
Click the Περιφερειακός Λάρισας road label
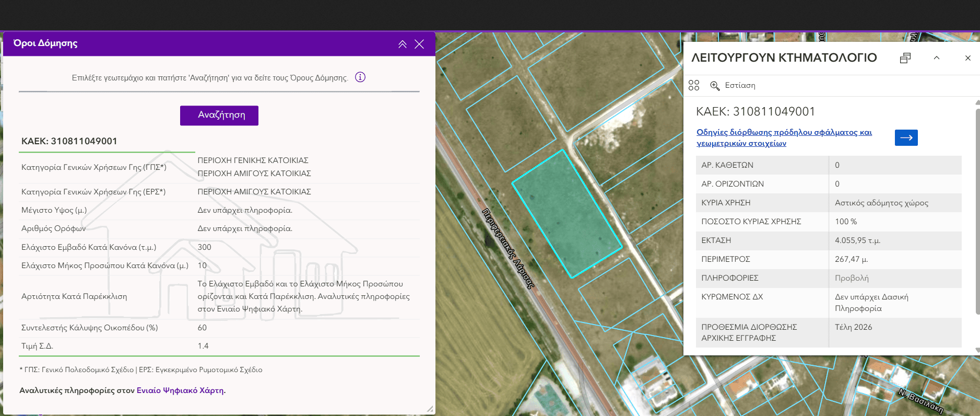[x=508, y=249]
